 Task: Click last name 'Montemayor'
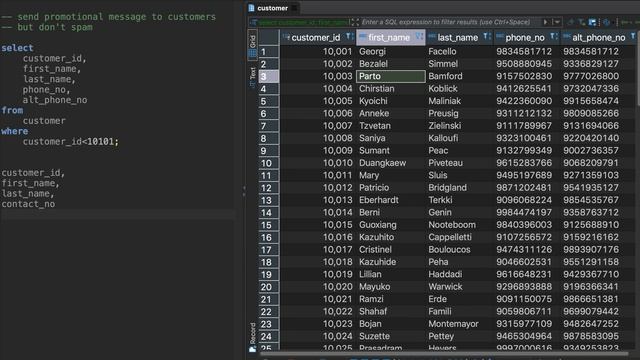tap(453, 324)
